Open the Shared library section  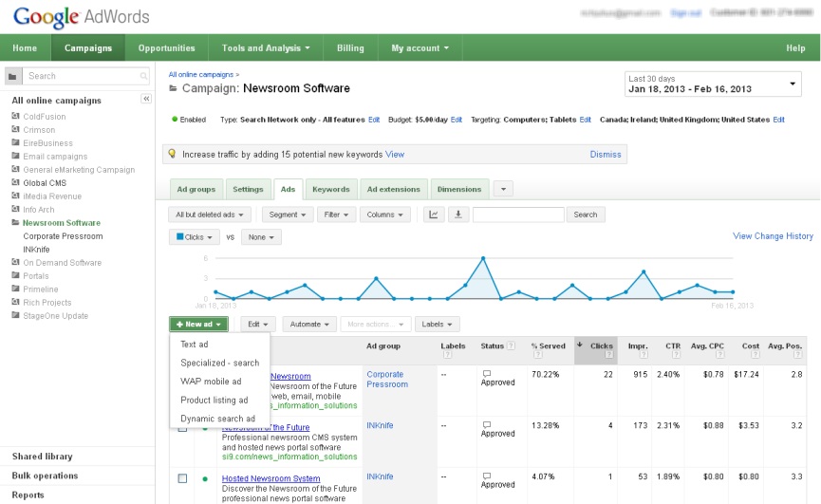pos(42,457)
